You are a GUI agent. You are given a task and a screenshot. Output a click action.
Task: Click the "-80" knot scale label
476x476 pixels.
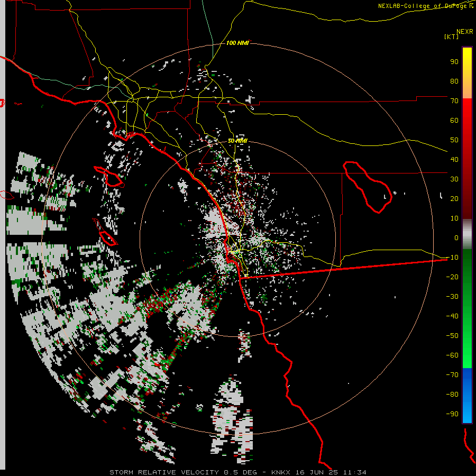(452, 395)
